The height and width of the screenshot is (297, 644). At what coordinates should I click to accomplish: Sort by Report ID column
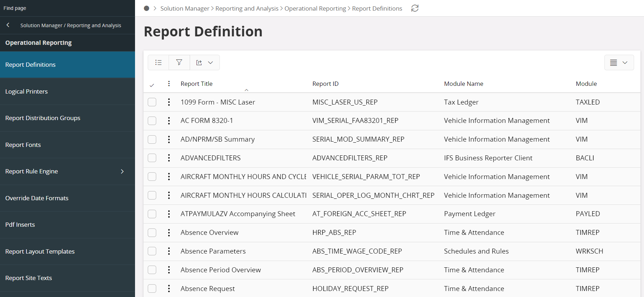[x=326, y=84]
